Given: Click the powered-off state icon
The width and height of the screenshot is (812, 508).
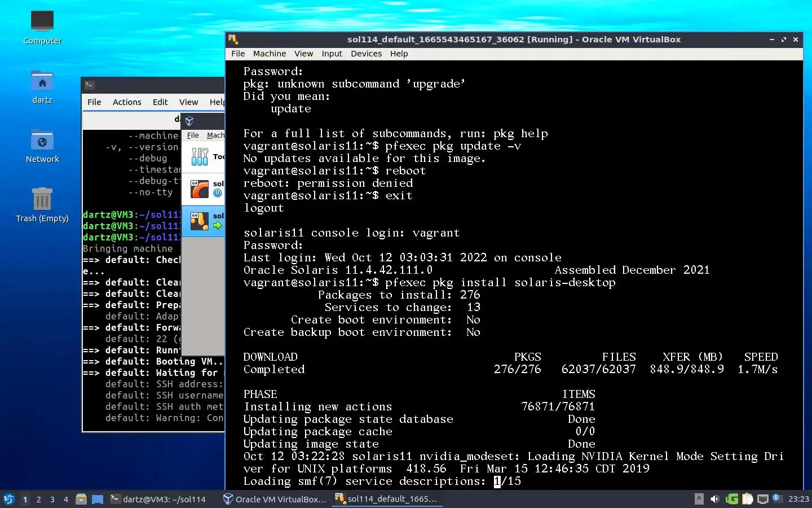Looking at the screenshot, I should coord(218,193).
